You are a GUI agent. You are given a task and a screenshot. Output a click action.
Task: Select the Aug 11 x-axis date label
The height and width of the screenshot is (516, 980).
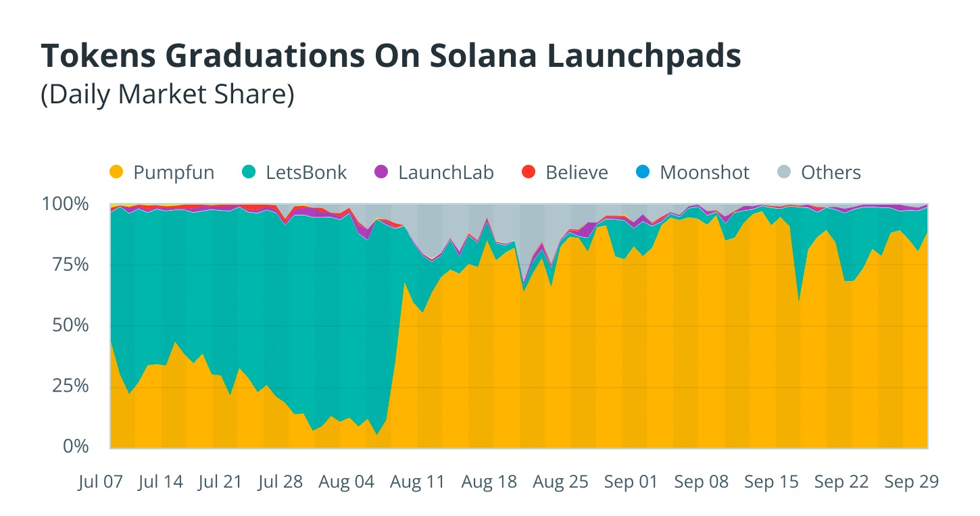tap(418, 482)
